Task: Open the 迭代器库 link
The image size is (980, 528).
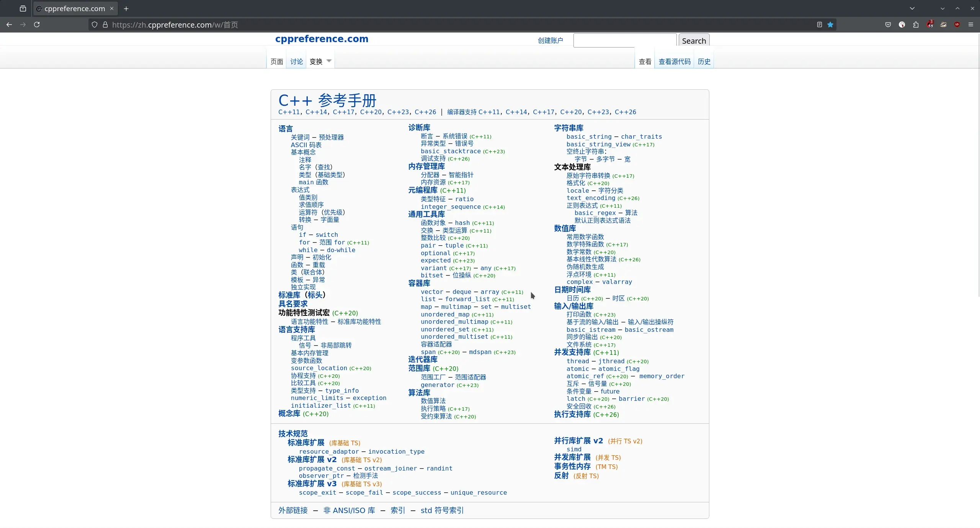Action: pyautogui.click(x=423, y=359)
